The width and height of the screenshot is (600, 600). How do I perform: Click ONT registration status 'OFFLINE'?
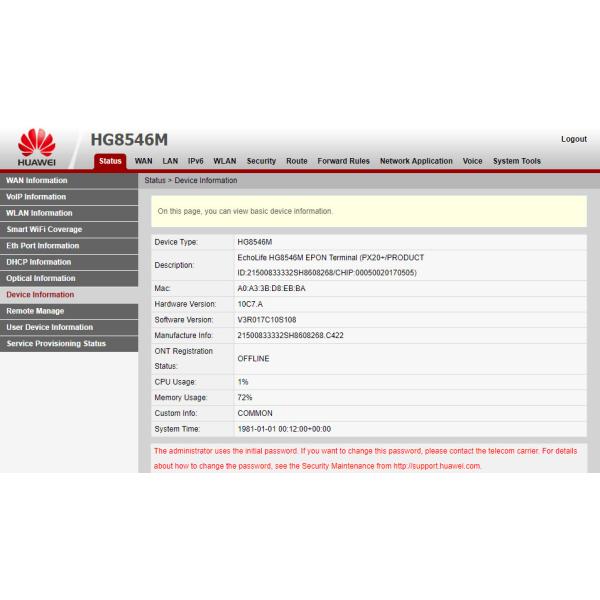click(253, 359)
